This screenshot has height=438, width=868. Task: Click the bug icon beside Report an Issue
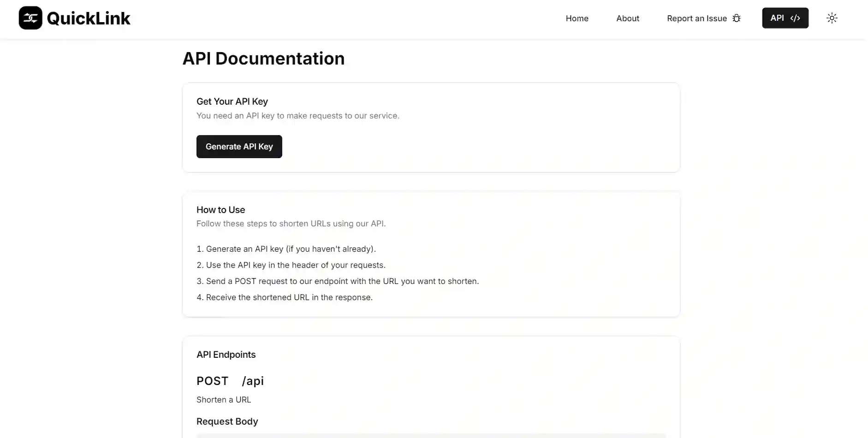tap(737, 18)
